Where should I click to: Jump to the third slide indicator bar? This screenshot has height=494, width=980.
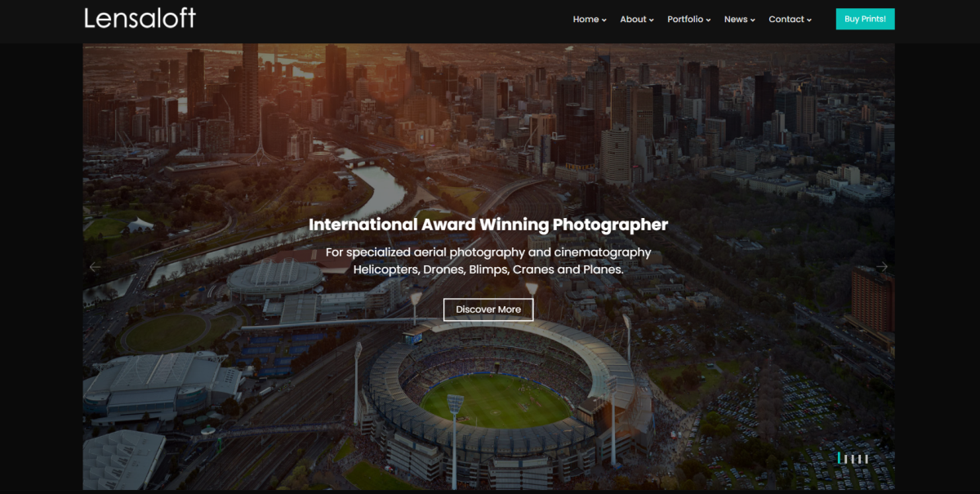click(853, 459)
